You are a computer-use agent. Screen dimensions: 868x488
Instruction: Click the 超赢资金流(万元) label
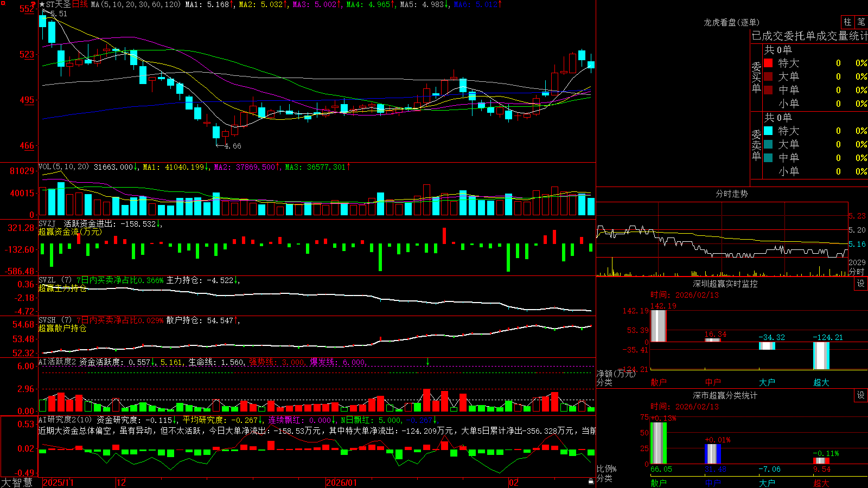(70, 232)
